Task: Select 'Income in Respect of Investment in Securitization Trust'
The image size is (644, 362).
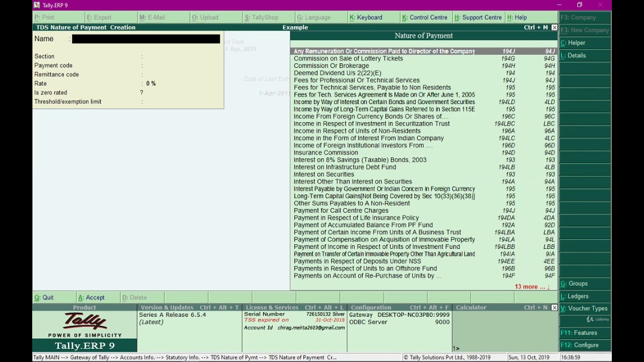Action: coord(424,124)
